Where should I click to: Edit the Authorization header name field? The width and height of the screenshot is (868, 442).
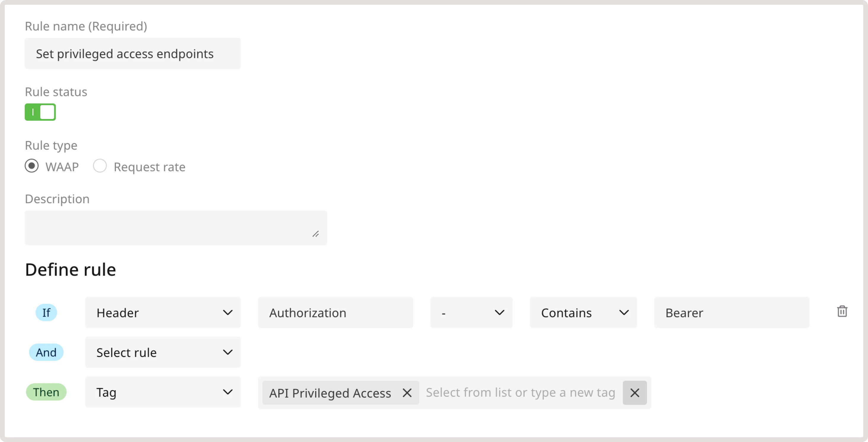335,313
